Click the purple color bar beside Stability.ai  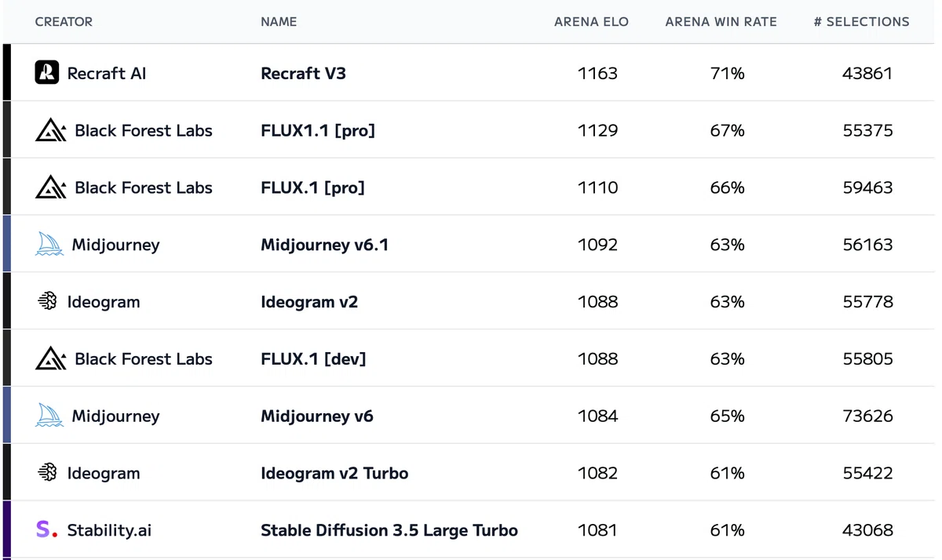(x=7, y=529)
